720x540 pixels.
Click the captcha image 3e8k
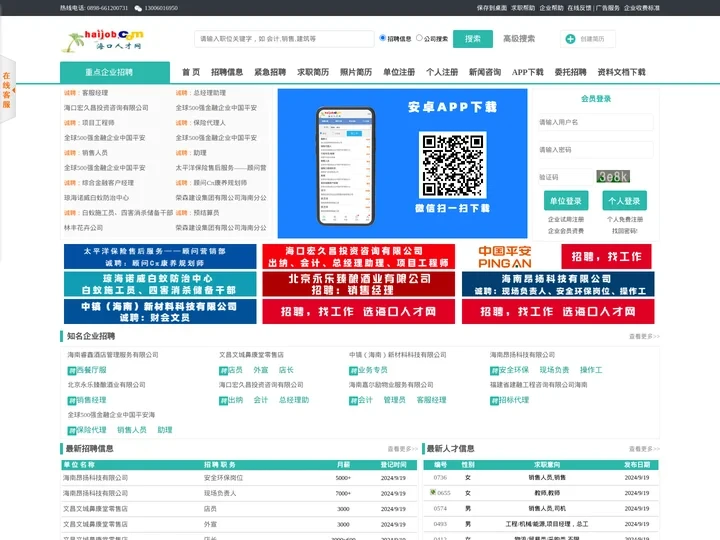[613, 176]
